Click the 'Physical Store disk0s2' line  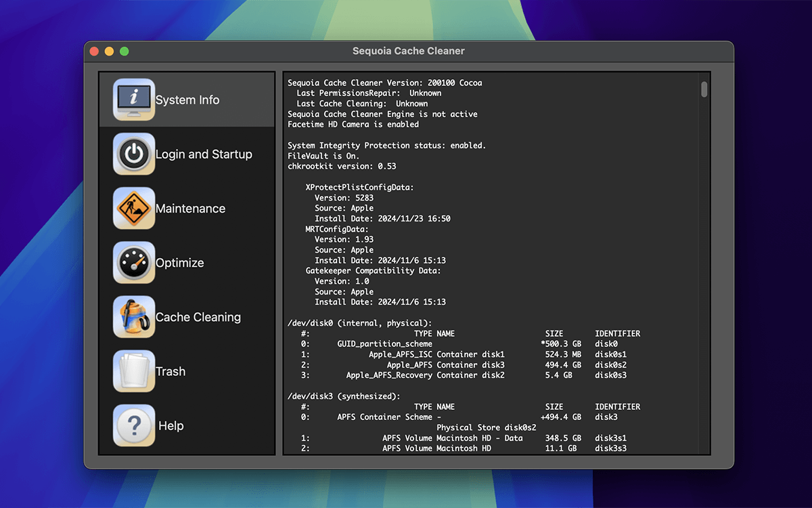[487, 427]
